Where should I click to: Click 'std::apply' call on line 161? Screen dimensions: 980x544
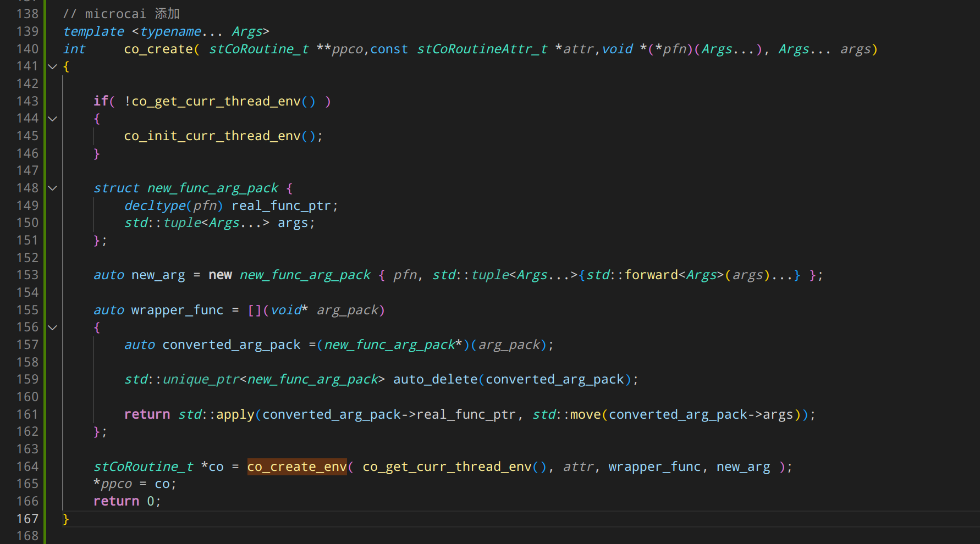216,414
